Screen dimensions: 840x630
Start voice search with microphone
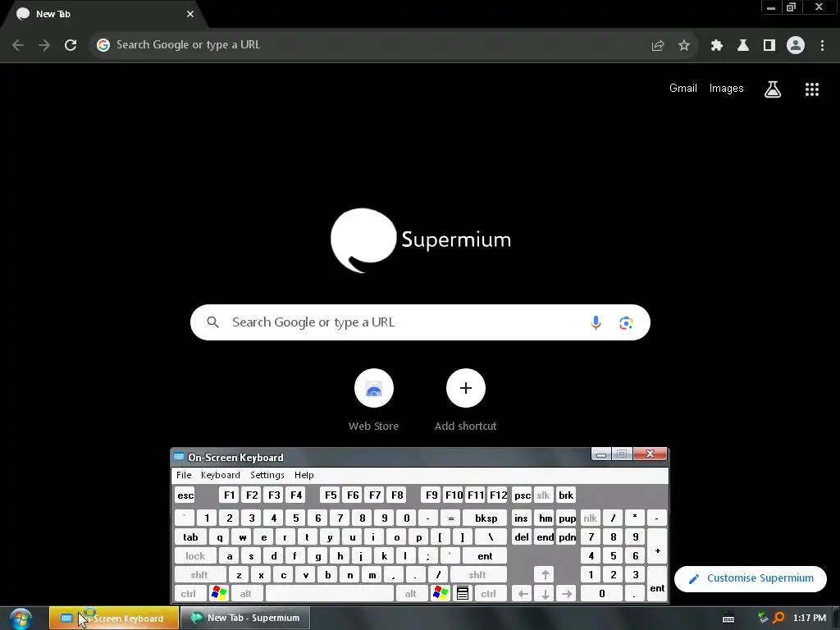pyautogui.click(x=596, y=322)
